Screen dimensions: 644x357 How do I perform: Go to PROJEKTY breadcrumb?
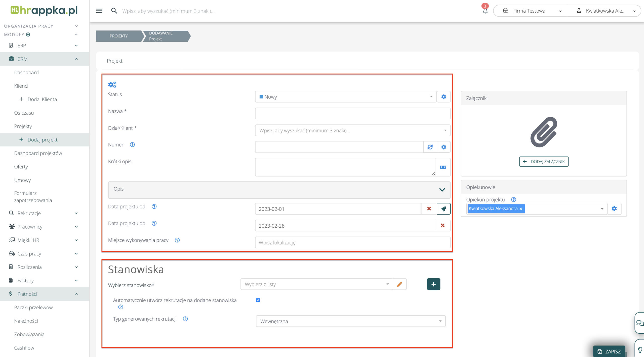point(118,36)
